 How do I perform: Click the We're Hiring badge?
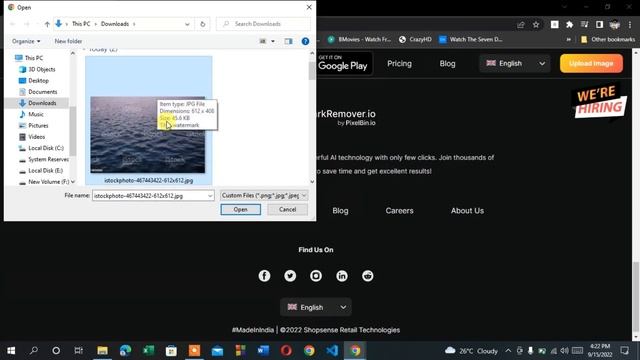coord(599,101)
